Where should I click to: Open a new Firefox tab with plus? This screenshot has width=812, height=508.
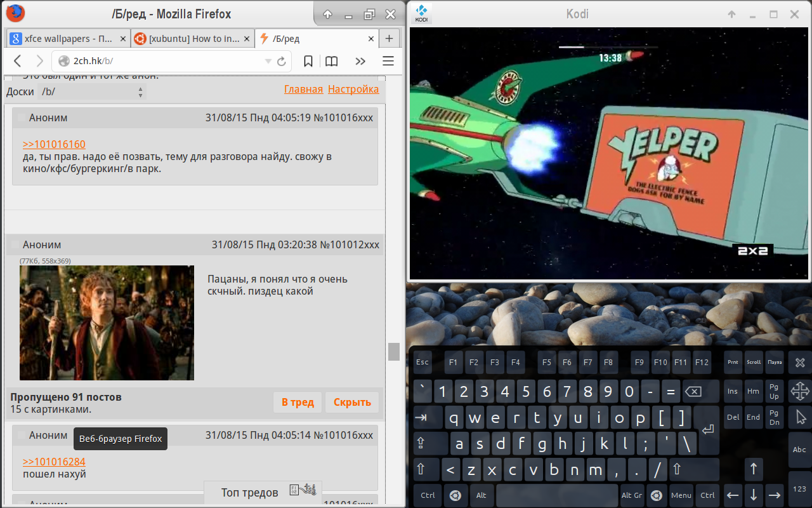(390, 38)
